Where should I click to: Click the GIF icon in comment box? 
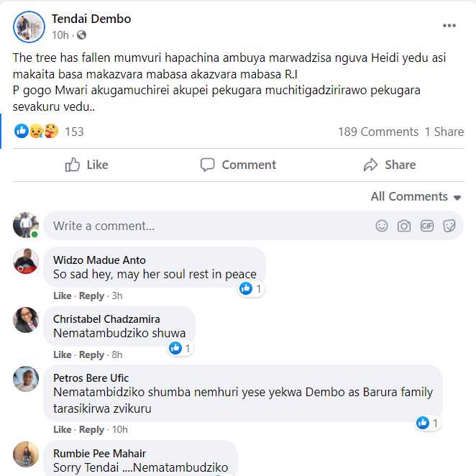coord(427,226)
